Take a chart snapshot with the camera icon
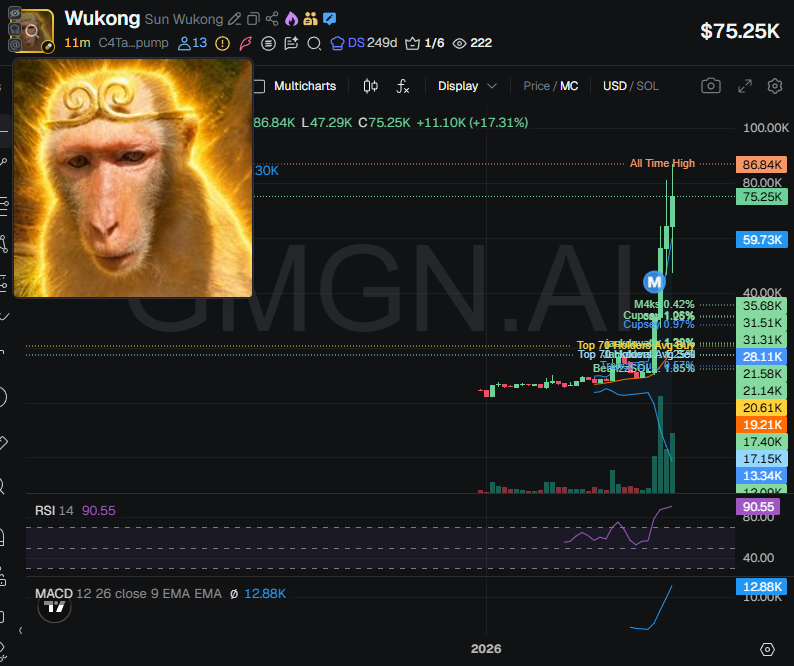This screenshot has width=794, height=666. (710, 86)
